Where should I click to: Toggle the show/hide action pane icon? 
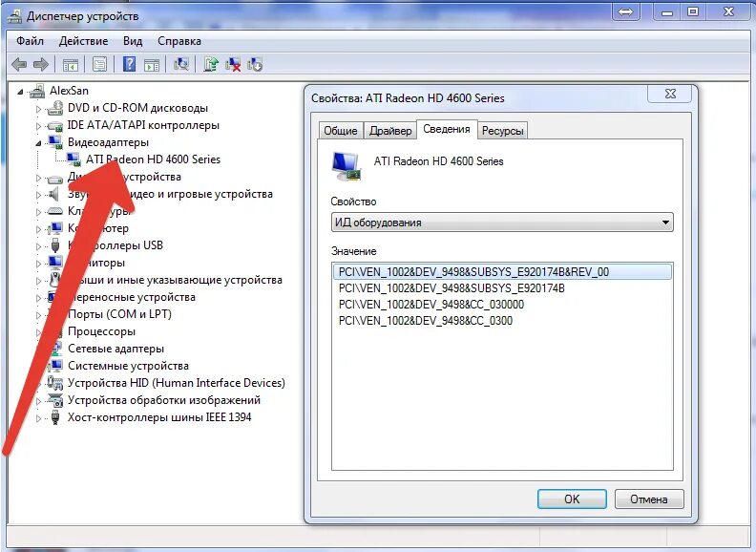tap(152, 64)
